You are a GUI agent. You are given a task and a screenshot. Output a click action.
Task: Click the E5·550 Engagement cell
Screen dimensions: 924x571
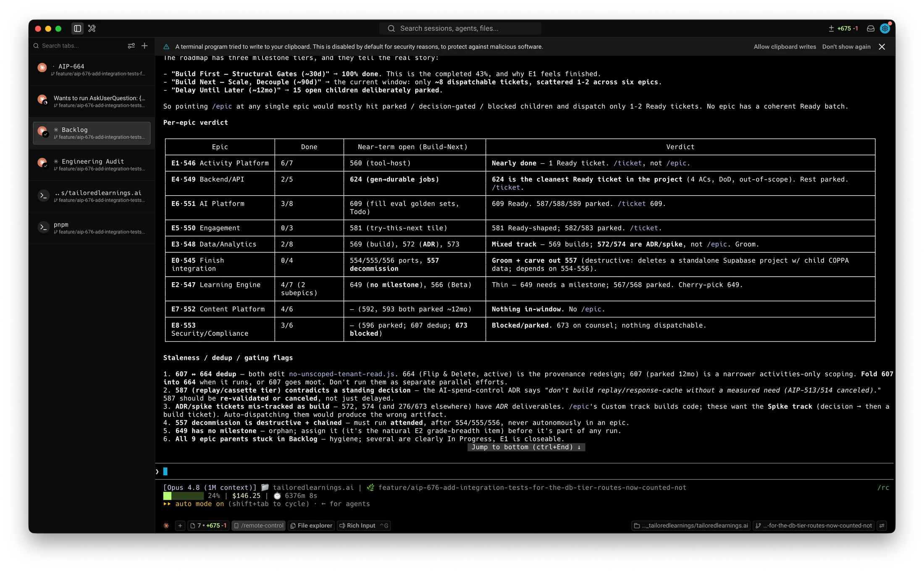coord(220,228)
